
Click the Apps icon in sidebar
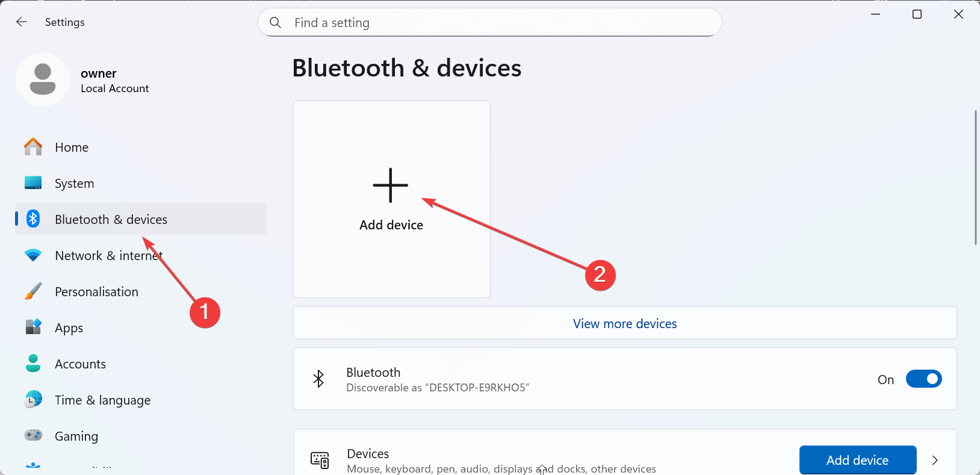click(33, 327)
